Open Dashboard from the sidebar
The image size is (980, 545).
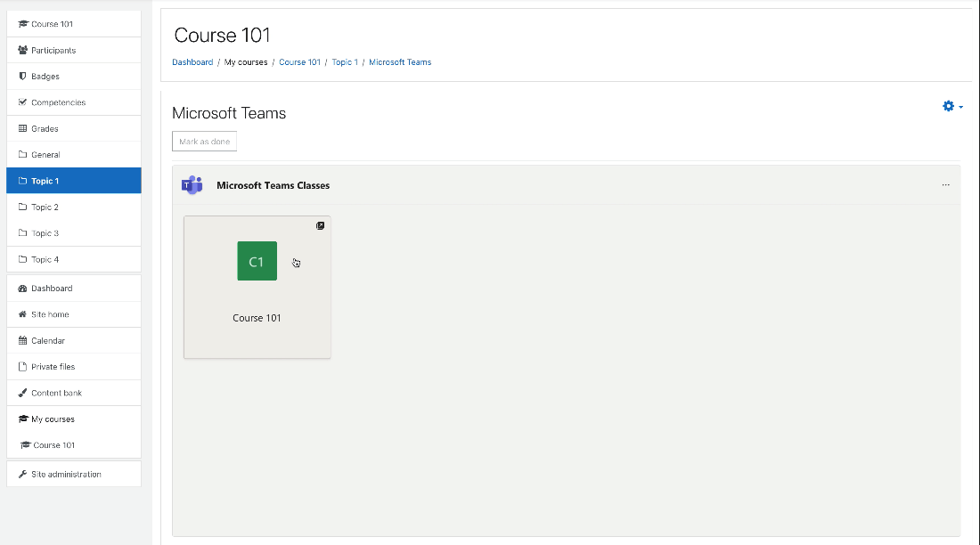tap(74, 289)
